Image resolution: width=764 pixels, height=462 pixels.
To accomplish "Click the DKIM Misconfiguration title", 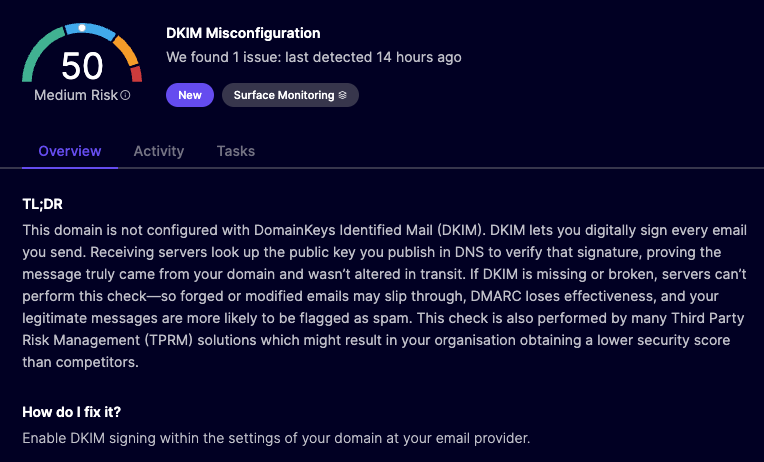I will 243,33.
